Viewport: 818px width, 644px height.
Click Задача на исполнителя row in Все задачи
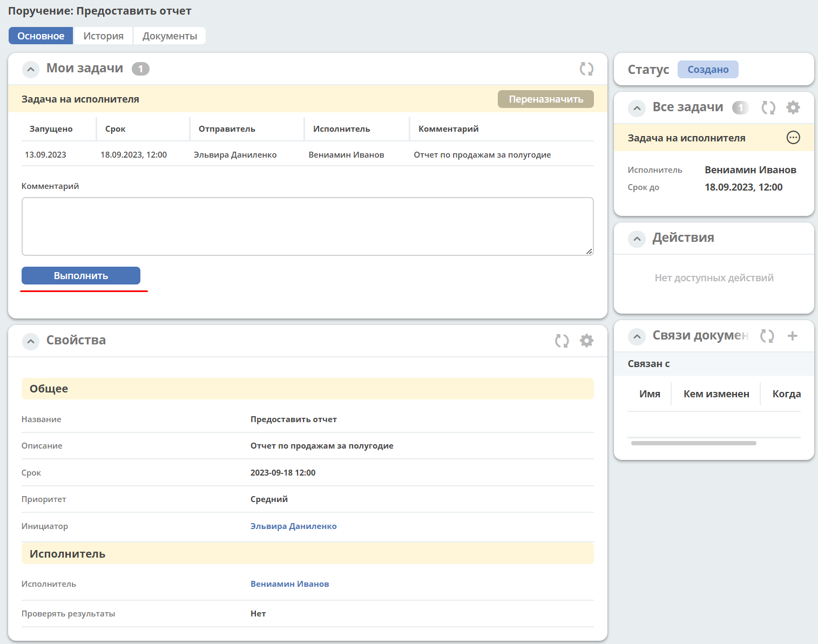(714, 138)
